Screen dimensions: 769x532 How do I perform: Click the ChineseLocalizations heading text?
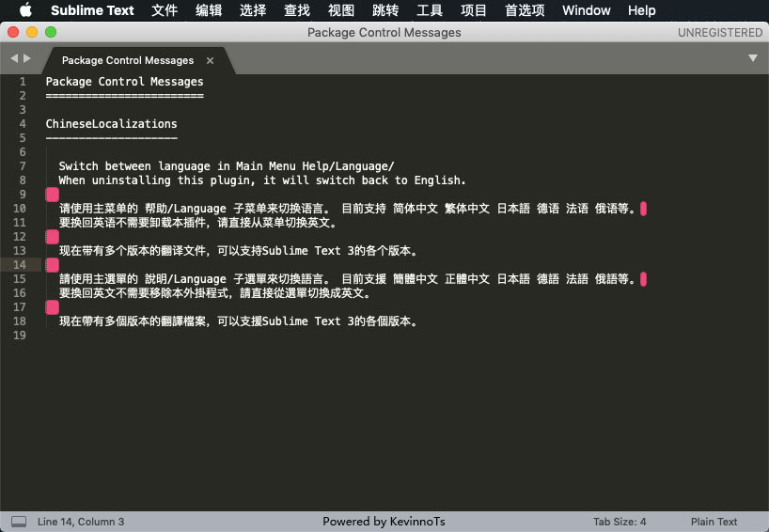pyautogui.click(x=111, y=123)
